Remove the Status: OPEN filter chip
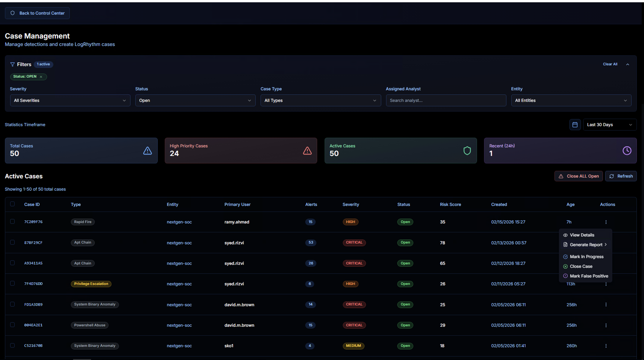Image resolution: width=644 pixels, height=360 pixels. click(41, 77)
